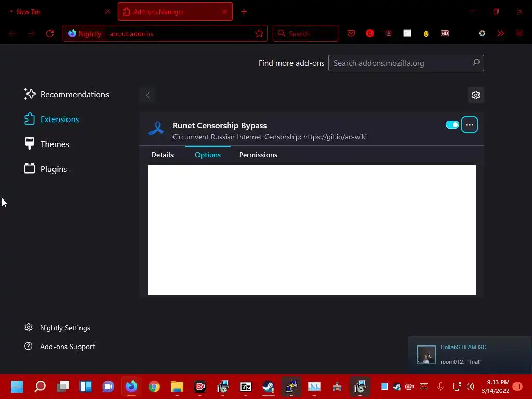Open Recommendations in the sidebar
Image resolution: width=532 pixels, height=399 pixels.
coord(66,94)
